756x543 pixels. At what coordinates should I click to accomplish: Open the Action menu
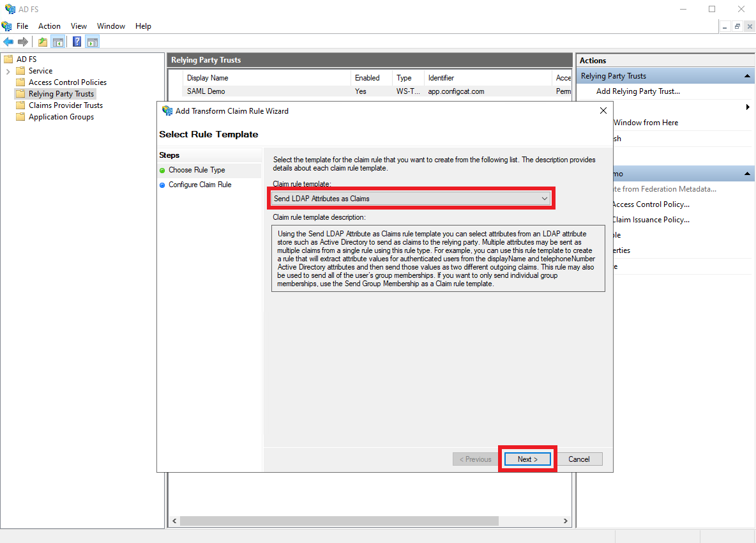49,26
